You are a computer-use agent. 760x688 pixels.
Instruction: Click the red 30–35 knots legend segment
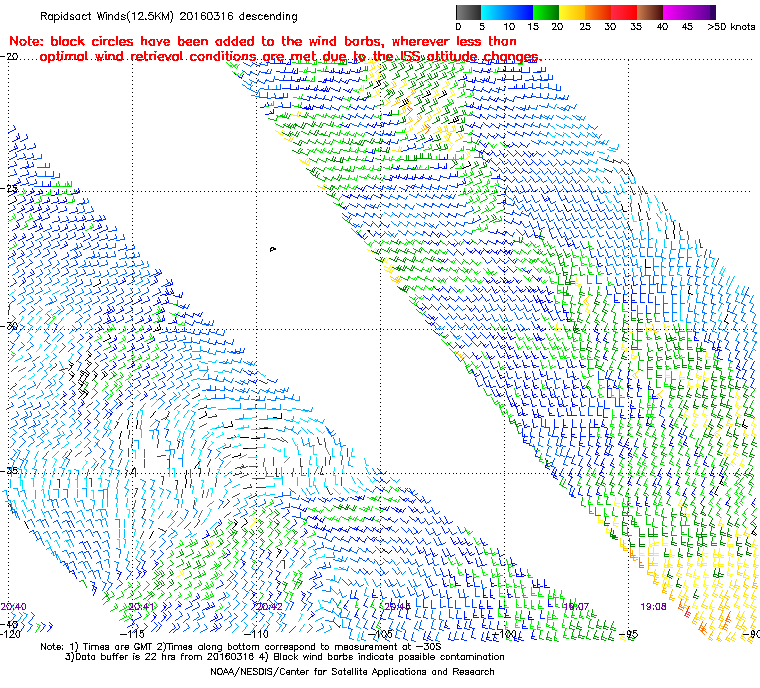tap(624, 12)
